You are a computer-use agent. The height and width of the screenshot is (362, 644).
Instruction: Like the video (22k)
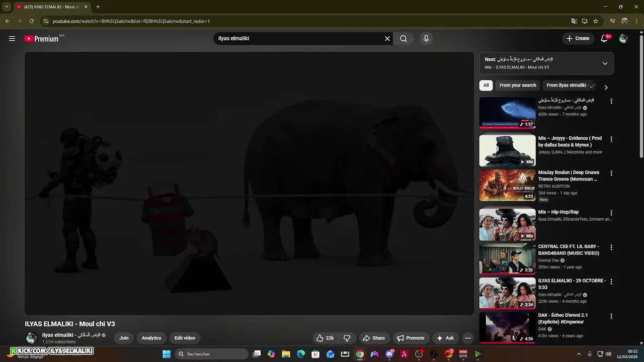(325, 338)
